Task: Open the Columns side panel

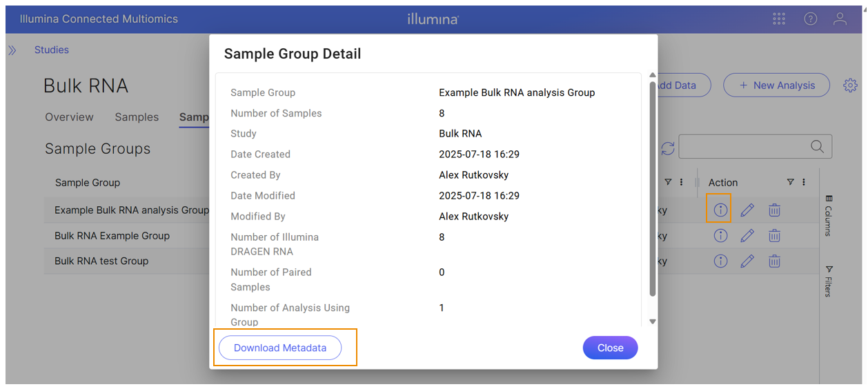Action: coord(829,216)
